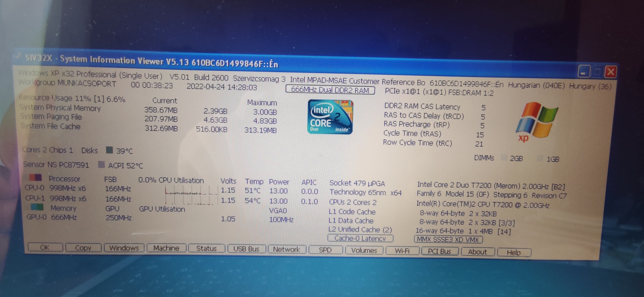Select the System File Cache label
The width and height of the screenshot is (644, 297).
51,126
